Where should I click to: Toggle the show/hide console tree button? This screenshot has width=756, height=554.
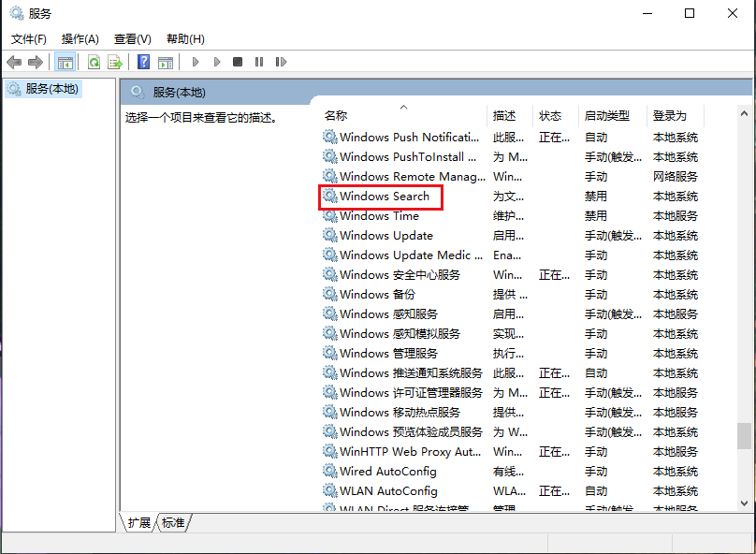pos(65,62)
